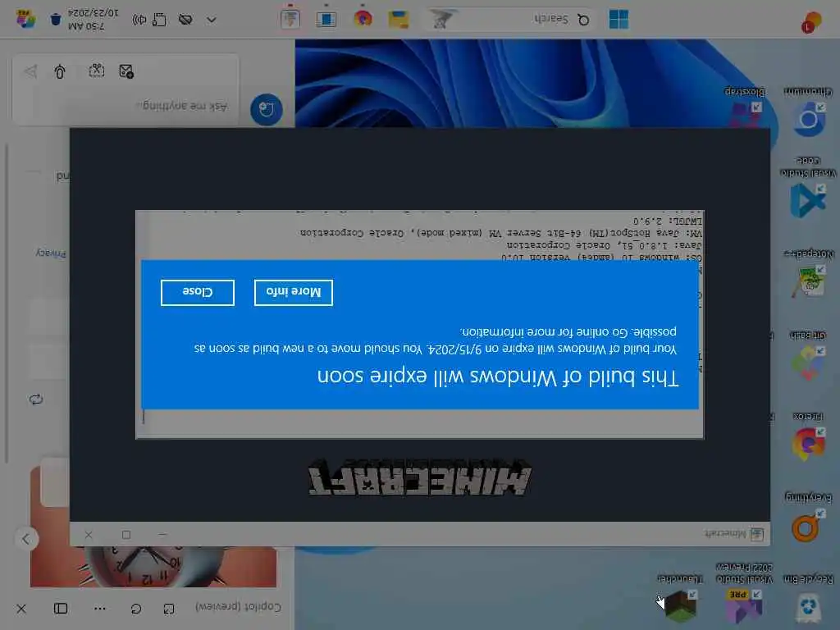The image size is (840, 630).
Task: Open the Windows Start menu
Action: 619,20
